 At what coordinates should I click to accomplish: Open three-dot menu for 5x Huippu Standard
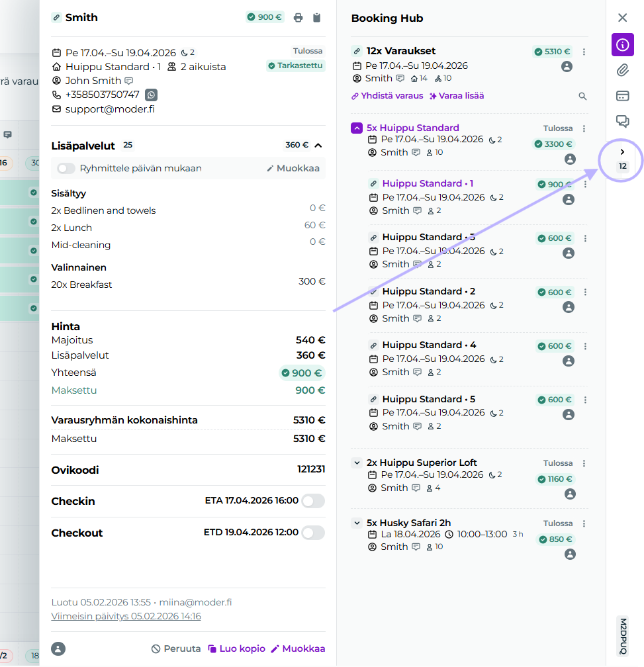[584, 128]
